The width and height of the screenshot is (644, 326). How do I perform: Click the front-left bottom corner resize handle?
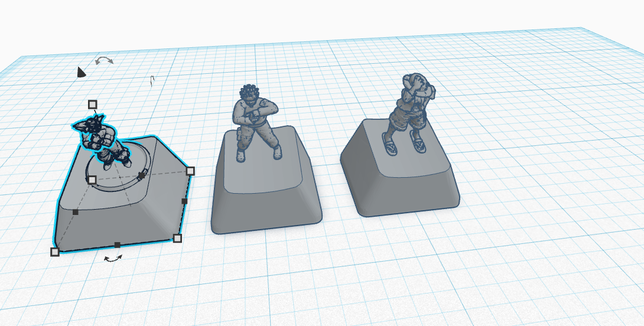55,252
